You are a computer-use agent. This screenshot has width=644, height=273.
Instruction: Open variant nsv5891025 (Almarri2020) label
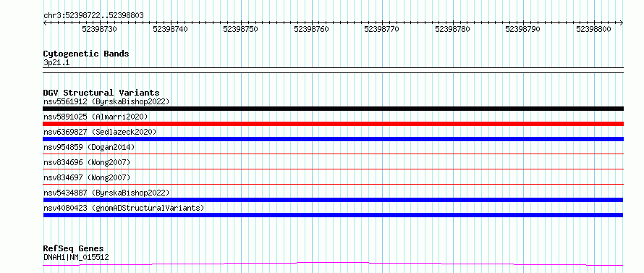click(96, 117)
